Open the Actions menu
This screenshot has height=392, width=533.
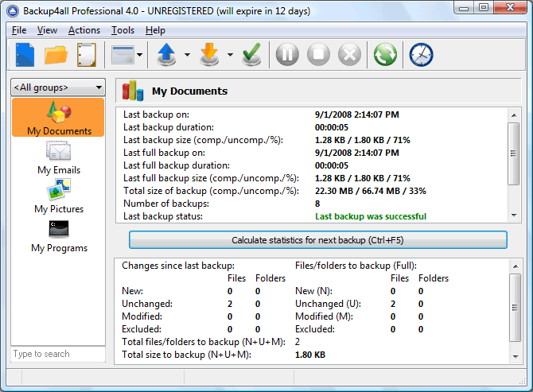tap(84, 30)
